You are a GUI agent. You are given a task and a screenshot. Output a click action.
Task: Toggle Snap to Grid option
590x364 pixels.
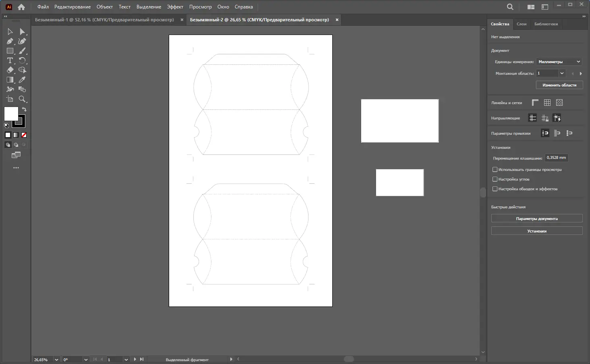[x=557, y=133]
